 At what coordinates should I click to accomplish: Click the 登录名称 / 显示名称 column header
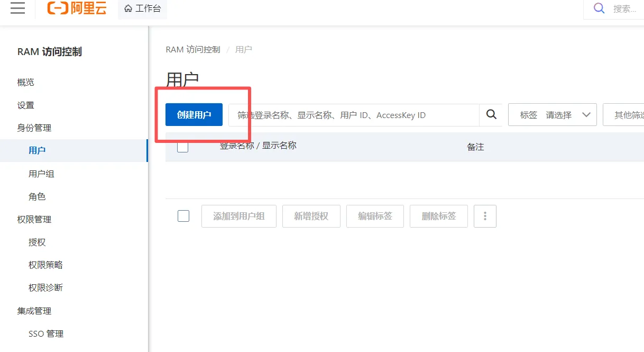(x=258, y=146)
